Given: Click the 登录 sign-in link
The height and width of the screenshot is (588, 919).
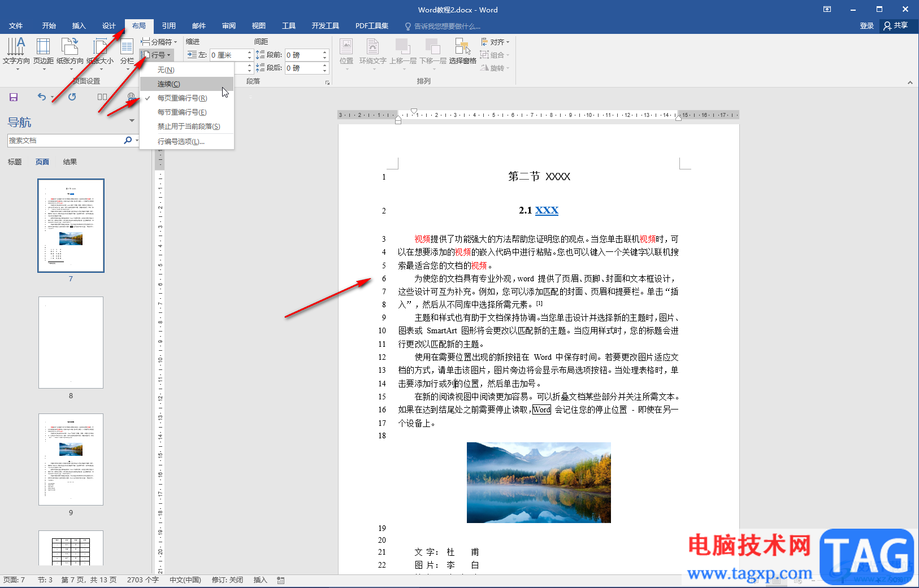Looking at the screenshot, I should click(x=867, y=26).
